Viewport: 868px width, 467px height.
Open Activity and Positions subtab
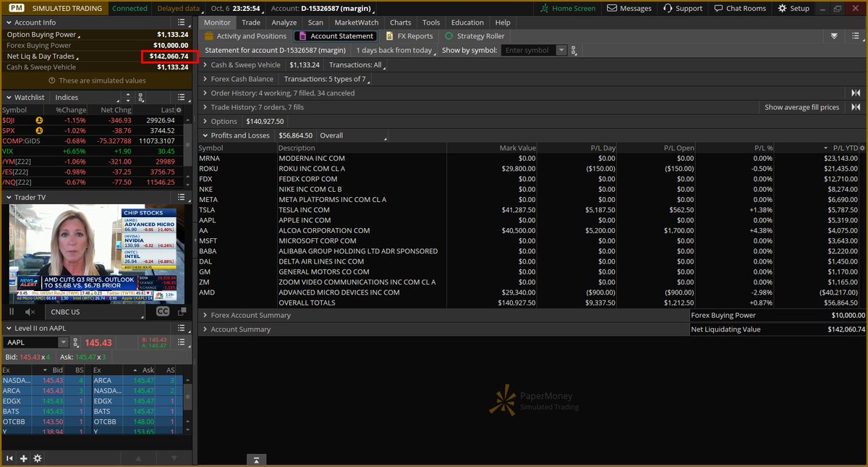point(245,35)
